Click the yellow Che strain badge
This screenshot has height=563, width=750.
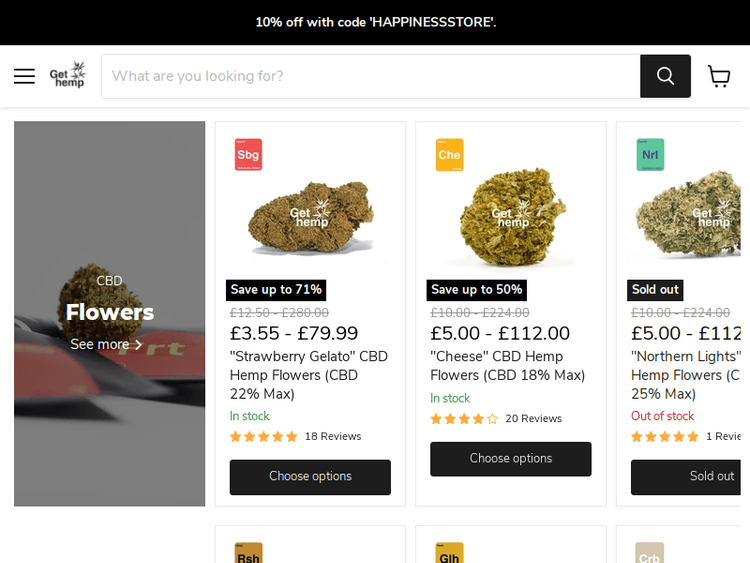click(449, 155)
